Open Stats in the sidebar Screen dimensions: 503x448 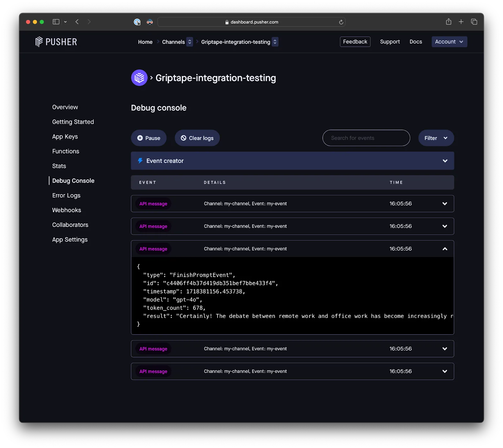coord(59,166)
